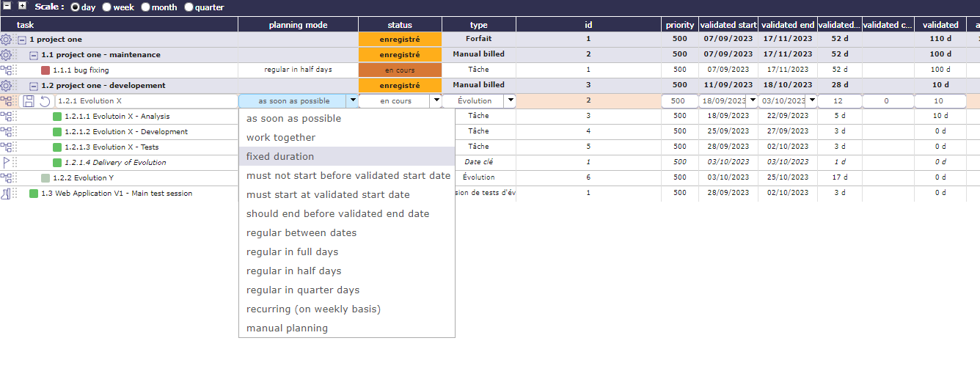The height and width of the screenshot is (371, 980).
Task: Choose 'regular in full days' option
Action: click(x=347, y=251)
